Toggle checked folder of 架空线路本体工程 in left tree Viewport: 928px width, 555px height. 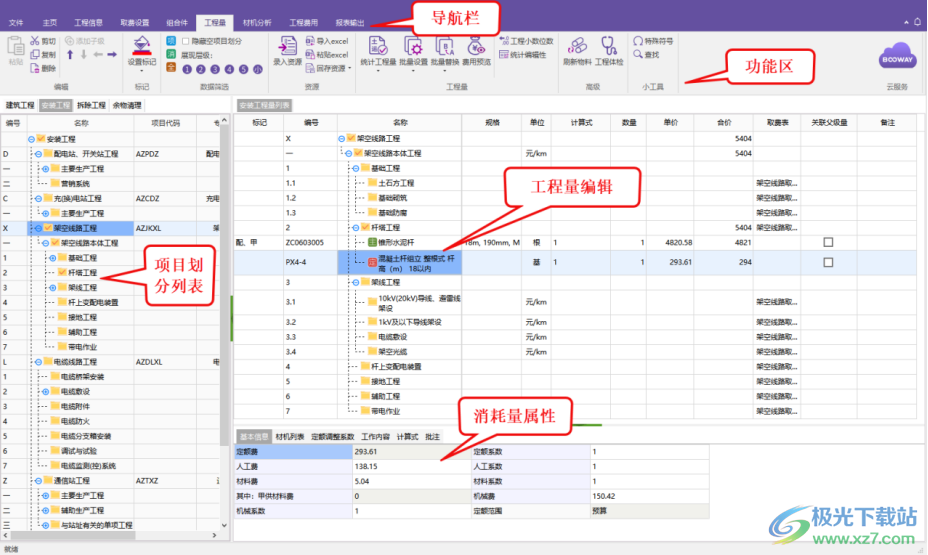[55, 243]
